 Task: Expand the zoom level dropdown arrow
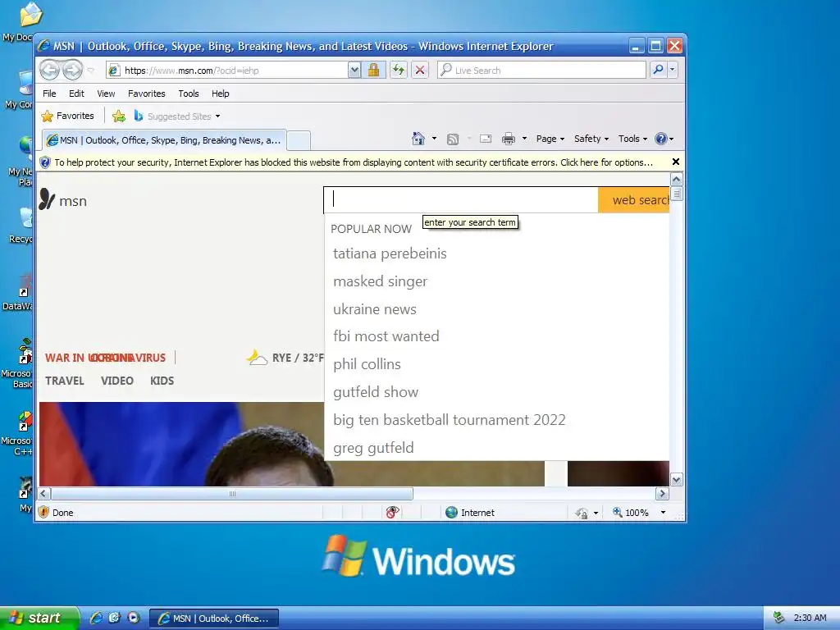tap(663, 513)
